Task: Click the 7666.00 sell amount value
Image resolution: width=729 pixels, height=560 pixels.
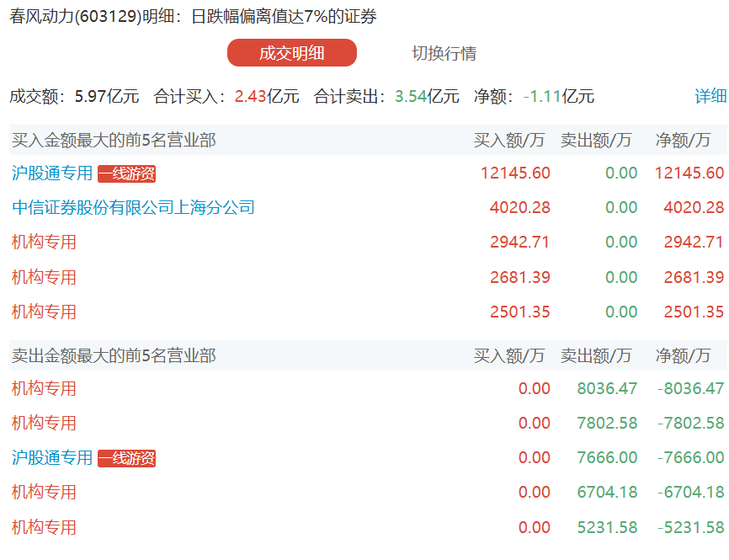Action: pyautogui.click(x=607, y=457)
